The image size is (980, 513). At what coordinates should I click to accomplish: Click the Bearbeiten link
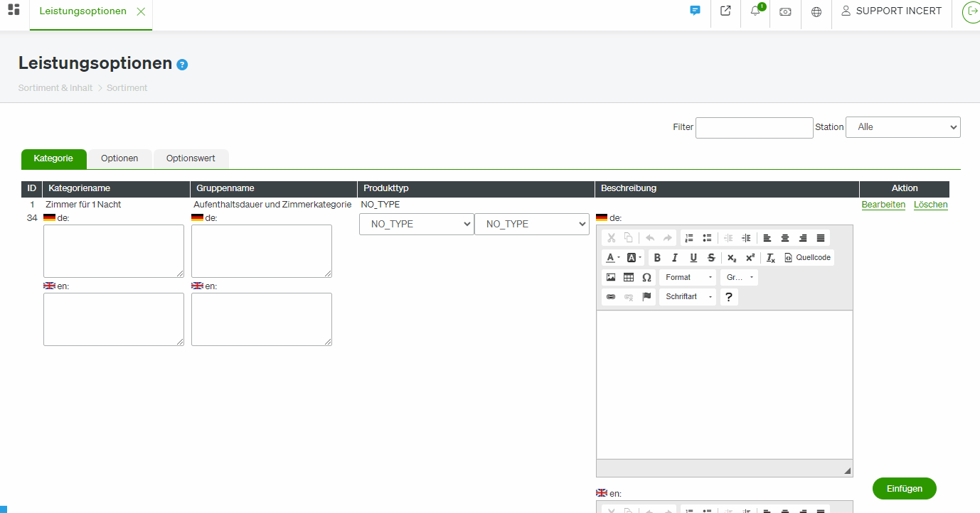click(883, 205)
